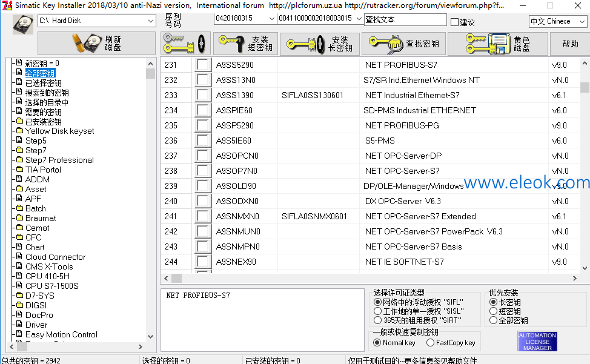590x364 pixels.
Task: Select Easy Motion Control tree item
Action: coord(61,334)
